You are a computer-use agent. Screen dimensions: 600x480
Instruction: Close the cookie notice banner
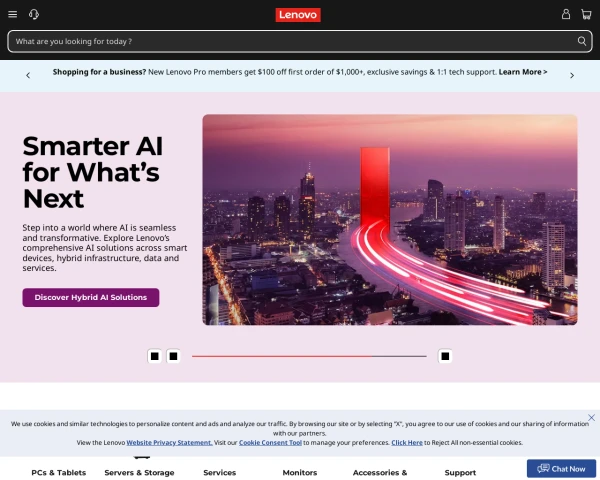click(591, 417)
